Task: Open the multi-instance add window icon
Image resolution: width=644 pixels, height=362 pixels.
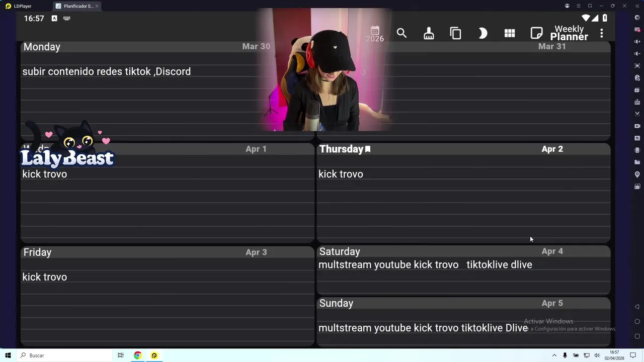Action: (x=637, y=90)
